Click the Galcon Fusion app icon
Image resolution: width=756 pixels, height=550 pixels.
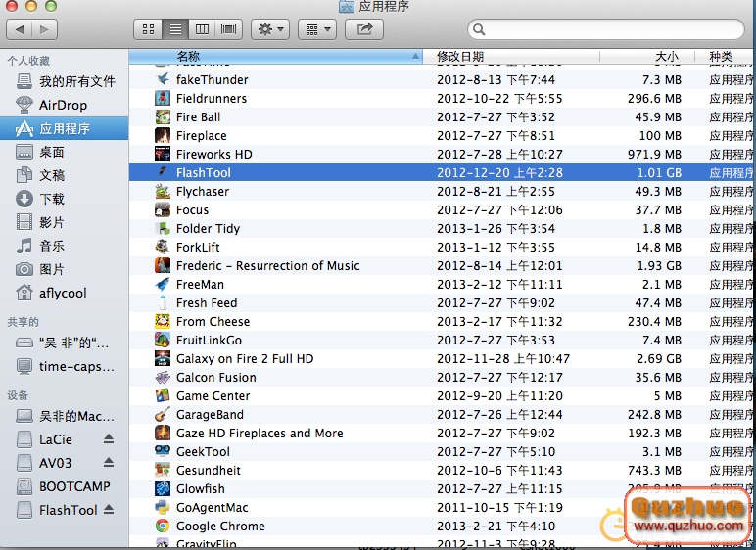(163, 377)
